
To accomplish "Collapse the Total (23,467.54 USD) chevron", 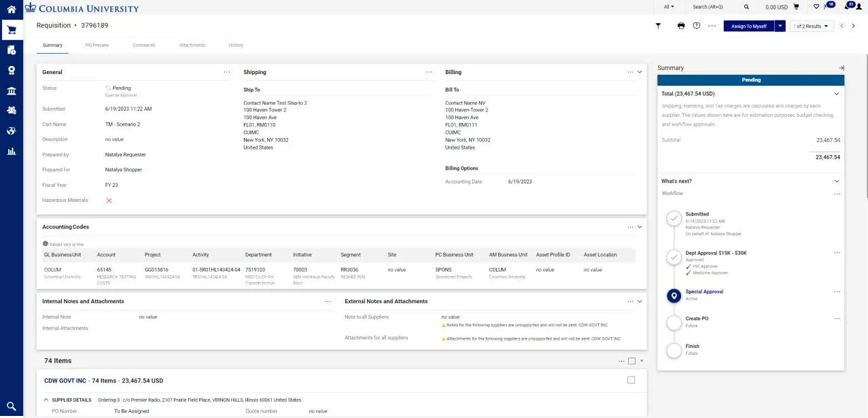I will 837,94.
